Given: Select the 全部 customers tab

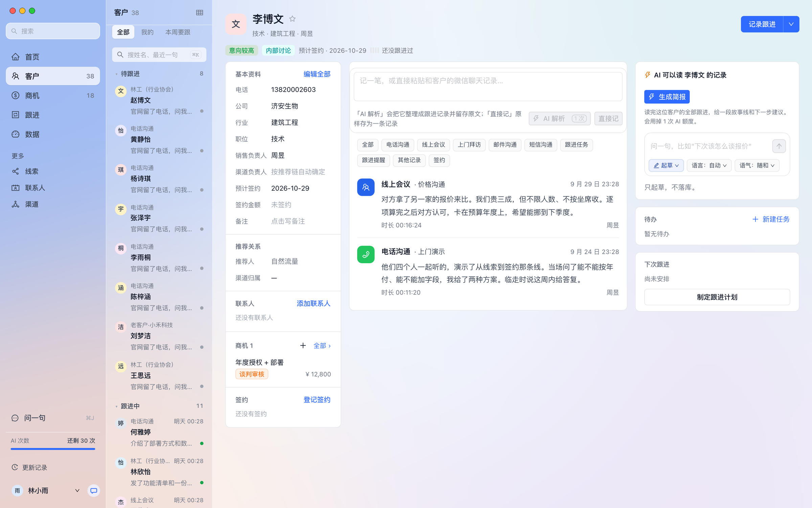Looking at the screenshot, I should point(123,32).
